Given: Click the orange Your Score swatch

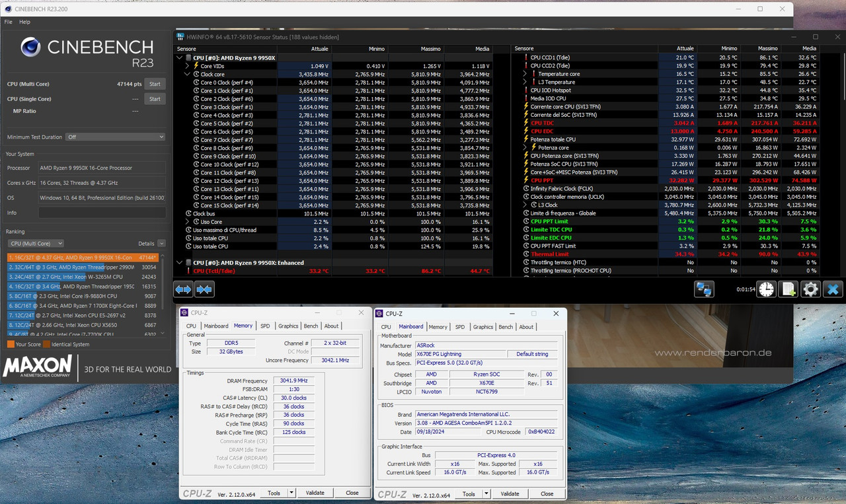Looking at the screenshot, I should (11, 344).
